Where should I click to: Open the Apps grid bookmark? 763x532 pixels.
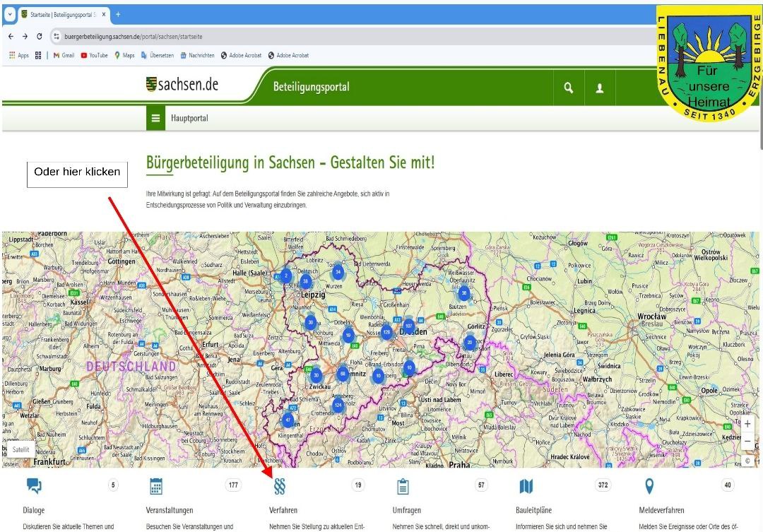pyautogui.click(x=19, y=56)
